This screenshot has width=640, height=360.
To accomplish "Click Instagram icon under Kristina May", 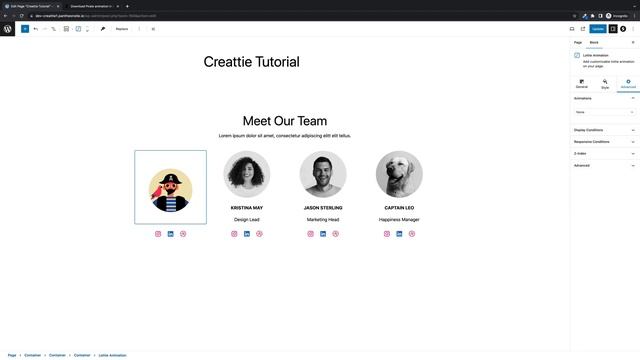I will pos(234,234).
